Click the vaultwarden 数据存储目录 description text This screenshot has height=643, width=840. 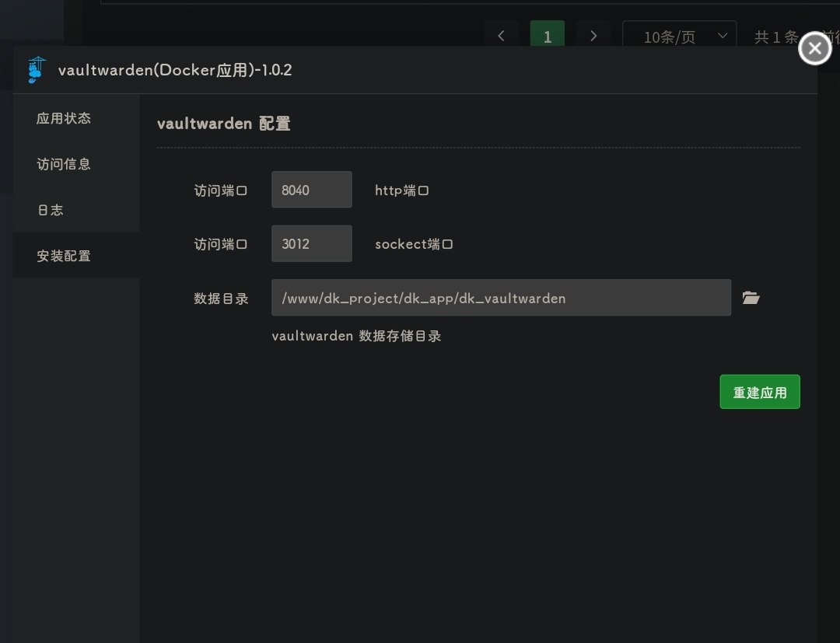[356, 336]
